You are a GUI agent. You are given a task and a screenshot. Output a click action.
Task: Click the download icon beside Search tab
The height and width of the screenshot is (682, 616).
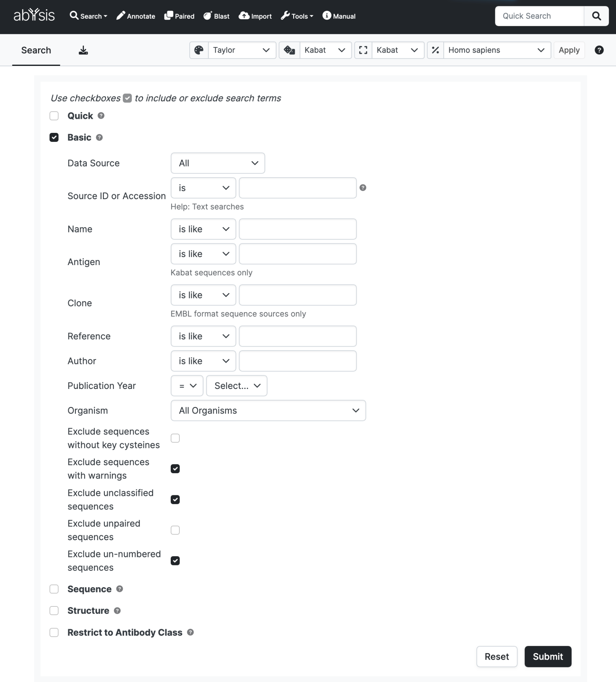pyautogui.click(x=83, y=50)
